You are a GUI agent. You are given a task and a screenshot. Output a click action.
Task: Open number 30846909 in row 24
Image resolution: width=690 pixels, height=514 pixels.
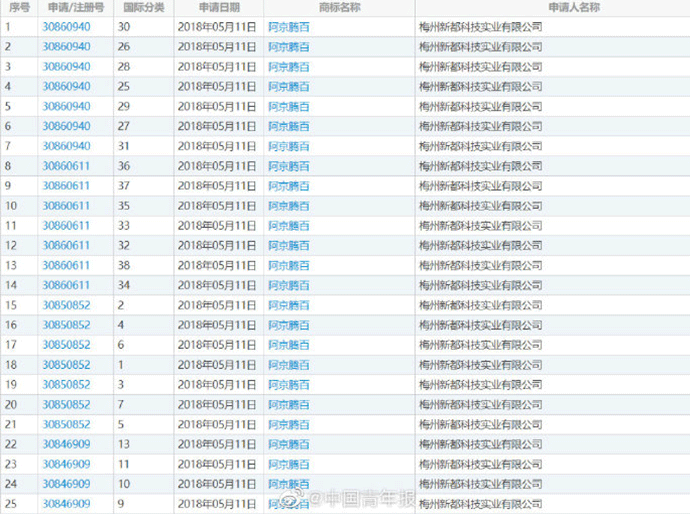[66, 484]
